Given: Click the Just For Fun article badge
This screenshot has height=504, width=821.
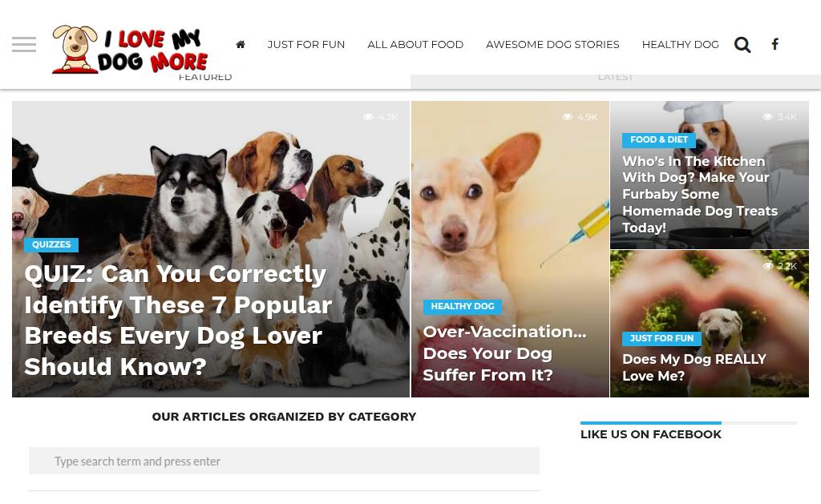Looking at the screenshot, I should click(x=661, y=338).
